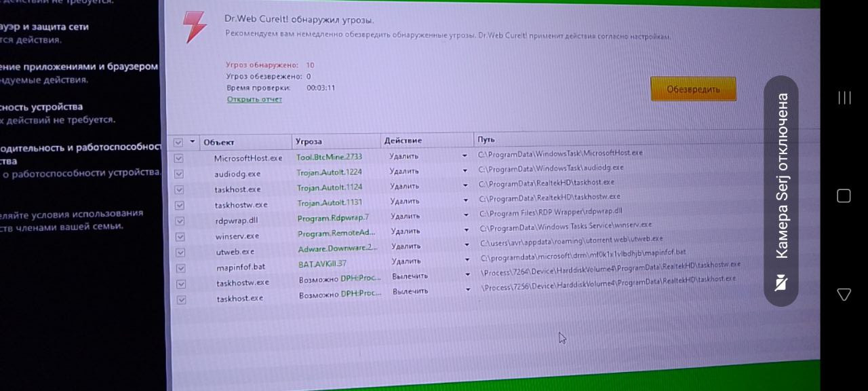The image size is (868, 391).
Task: Toggle the select-all checkbox in table header
Action: point(178,143)
